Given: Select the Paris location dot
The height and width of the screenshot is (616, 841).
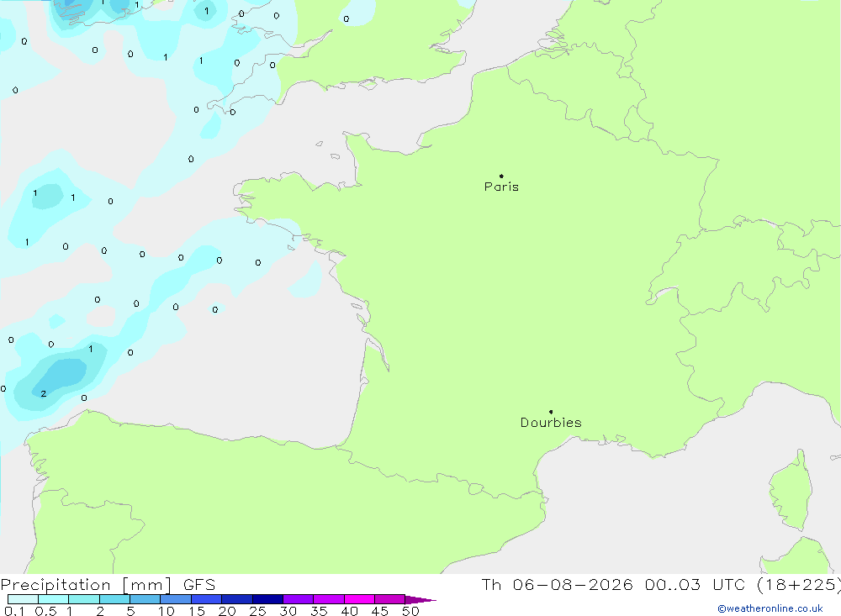Looking at the screenshot, I should (x=501, y=176).
